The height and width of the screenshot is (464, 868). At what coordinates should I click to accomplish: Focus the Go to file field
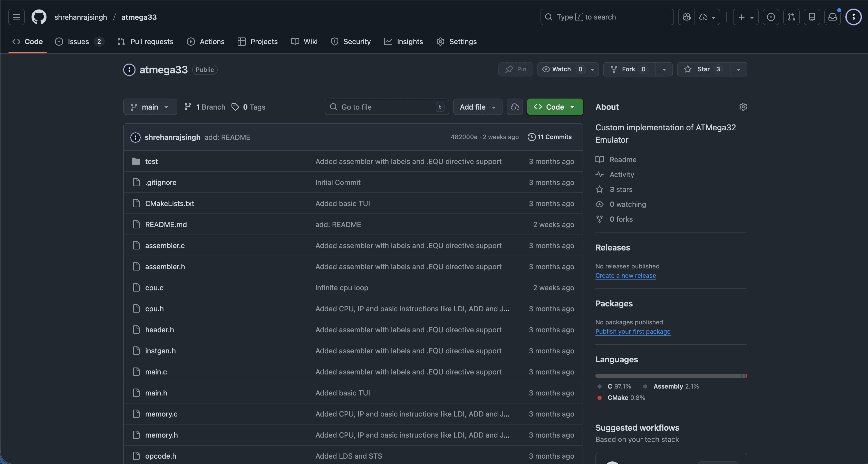click(387, 107)
